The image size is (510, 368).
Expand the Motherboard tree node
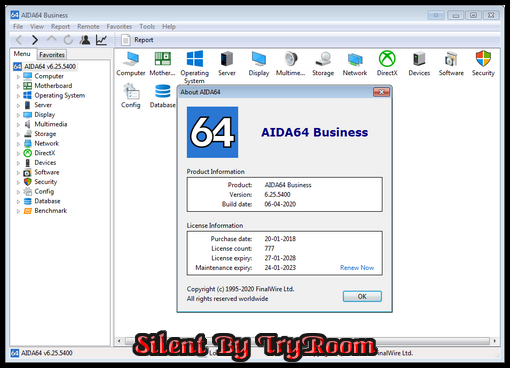click(18, 86)
